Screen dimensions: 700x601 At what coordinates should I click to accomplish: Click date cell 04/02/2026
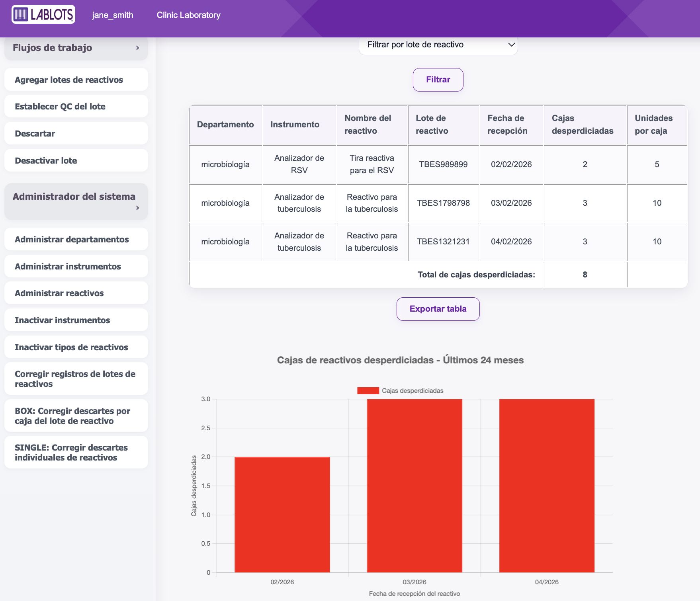[511, 242]
